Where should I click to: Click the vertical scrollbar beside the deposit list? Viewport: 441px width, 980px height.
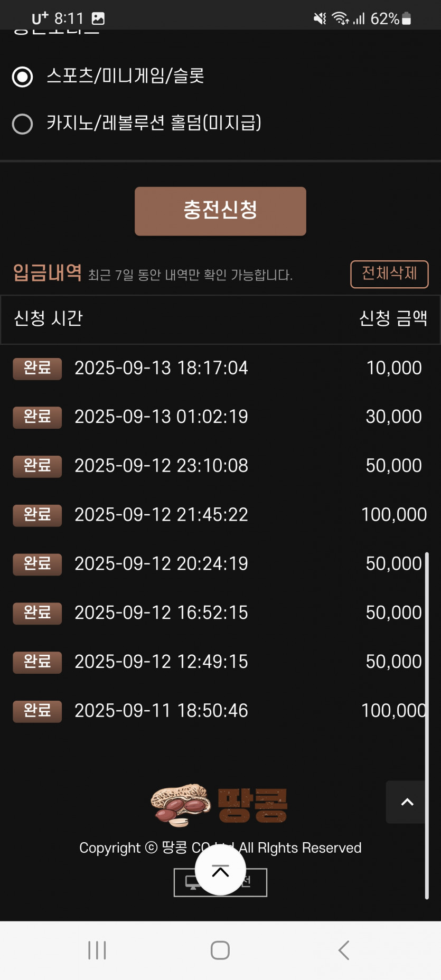[x=427, y=725]
